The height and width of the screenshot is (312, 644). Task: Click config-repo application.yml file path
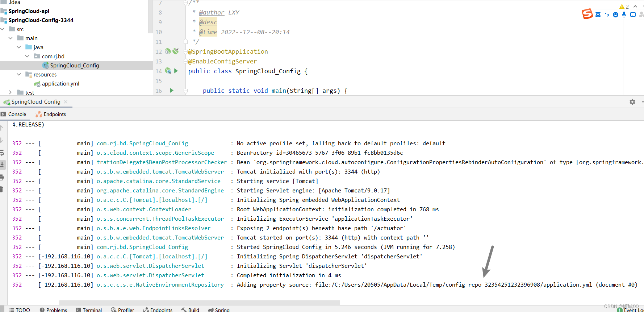(x=453, y=285)
